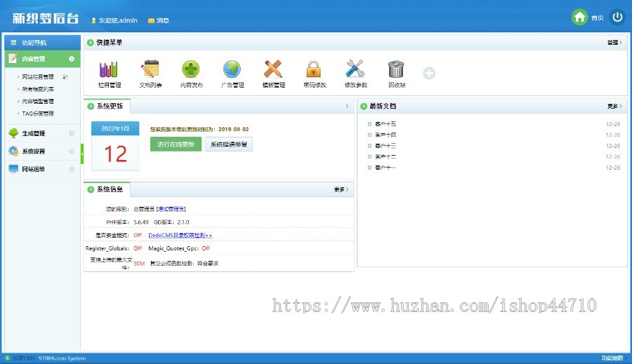Expand the 生成管理 section arrow
This screenshot has height=364, width=632.
[72, 133]
